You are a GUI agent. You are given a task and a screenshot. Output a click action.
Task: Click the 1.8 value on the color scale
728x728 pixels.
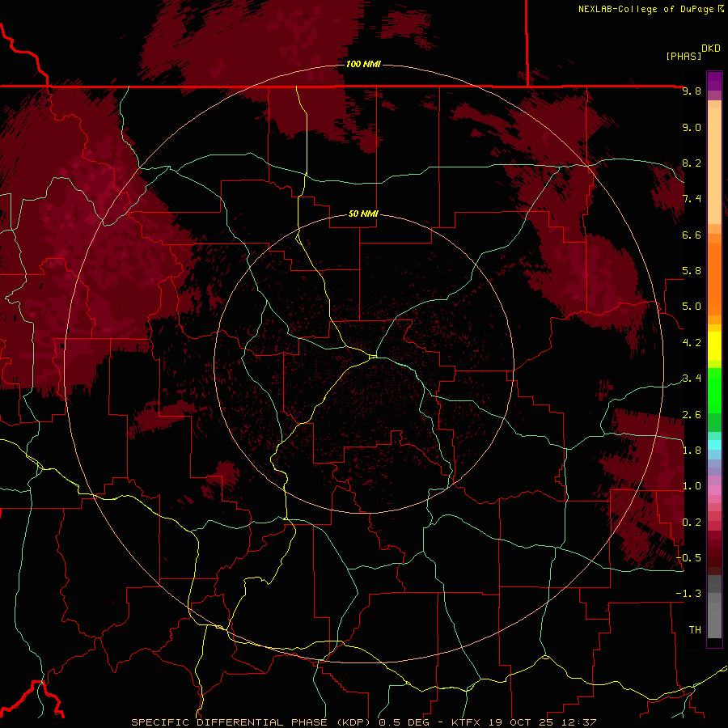[x=692, y=451]
